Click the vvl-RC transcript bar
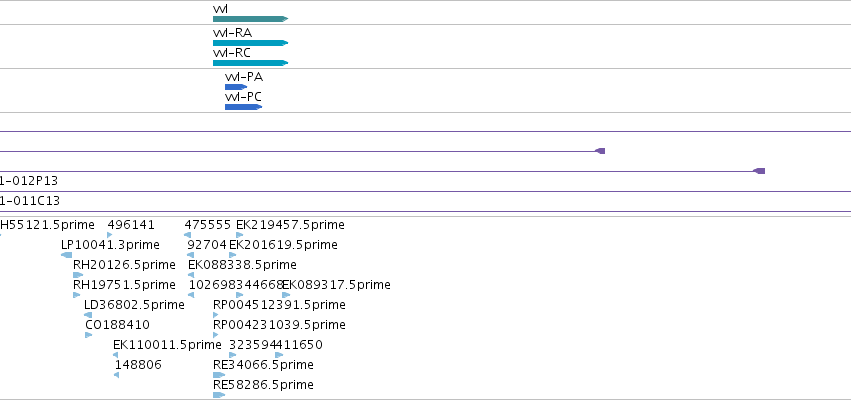Image resolution: width=851 pixels, height=400 pixels. (250, 63)
